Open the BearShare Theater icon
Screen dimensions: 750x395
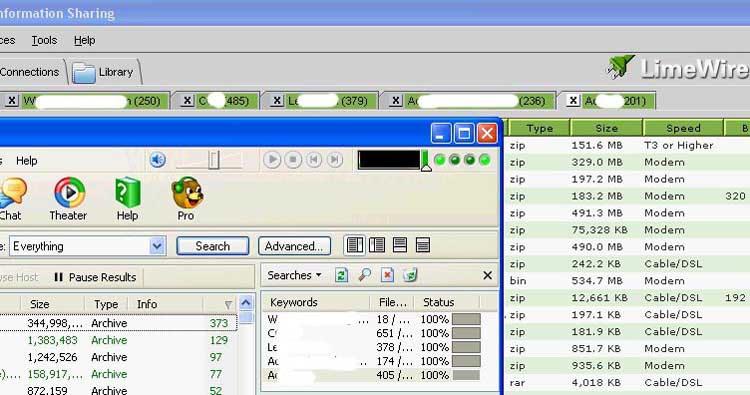tap(69, 193)
